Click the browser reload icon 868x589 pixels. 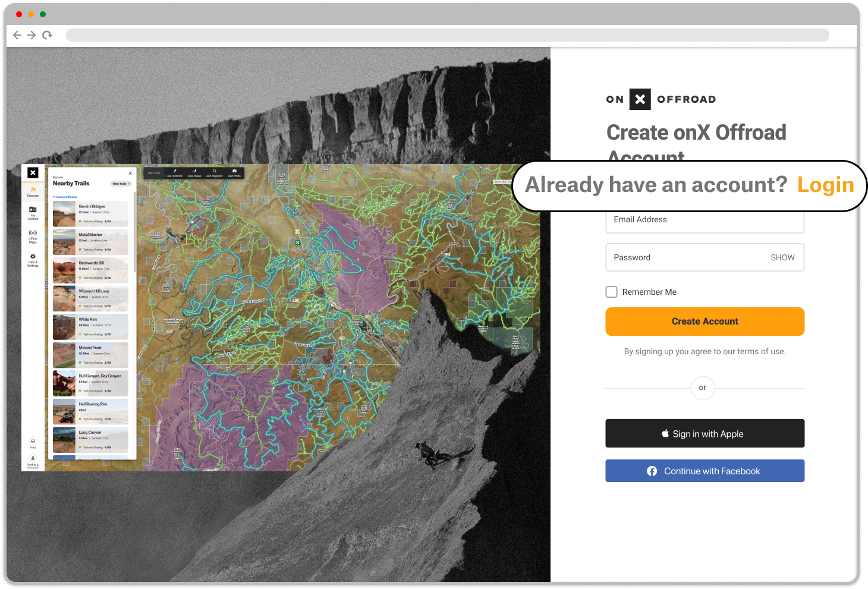(48, 35)
